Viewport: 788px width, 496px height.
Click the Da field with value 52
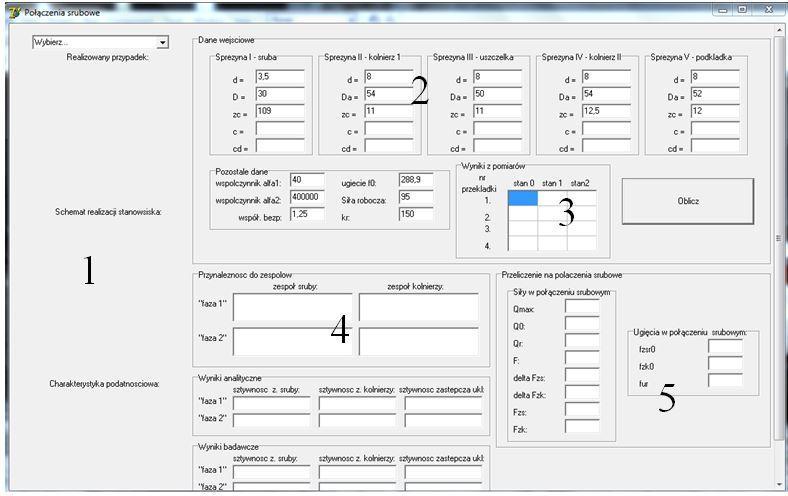(x=715, y=94)
